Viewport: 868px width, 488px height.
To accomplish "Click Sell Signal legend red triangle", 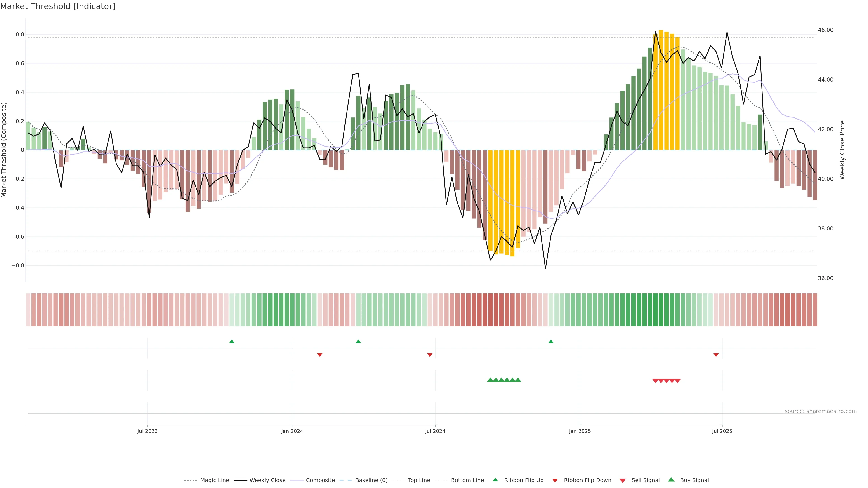I will (x=623, y=481).
